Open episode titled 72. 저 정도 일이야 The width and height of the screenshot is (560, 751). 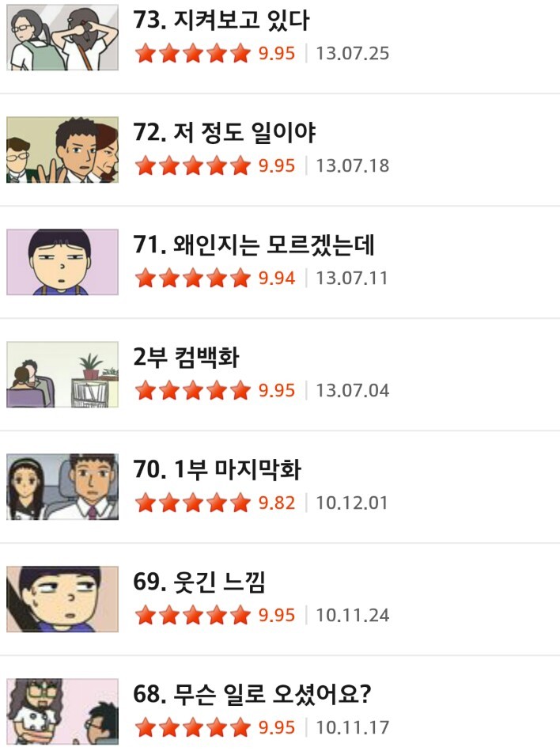[225, 132]
